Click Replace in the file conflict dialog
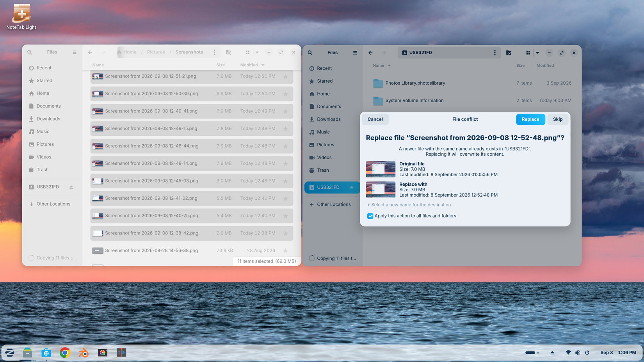This screenshot has width=644, height=362. [x=530, y=119]
